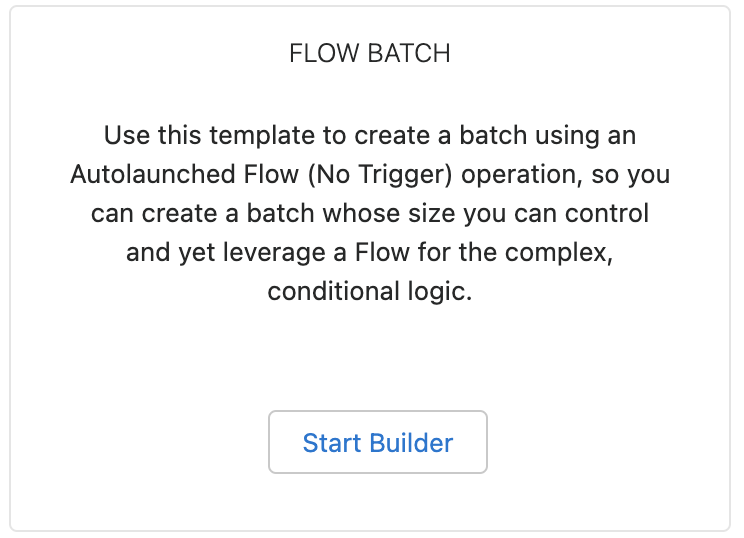Screen dimensions: 744x538
Task: Click the "Autolaunched Flow" text
Action: point(185,174)
